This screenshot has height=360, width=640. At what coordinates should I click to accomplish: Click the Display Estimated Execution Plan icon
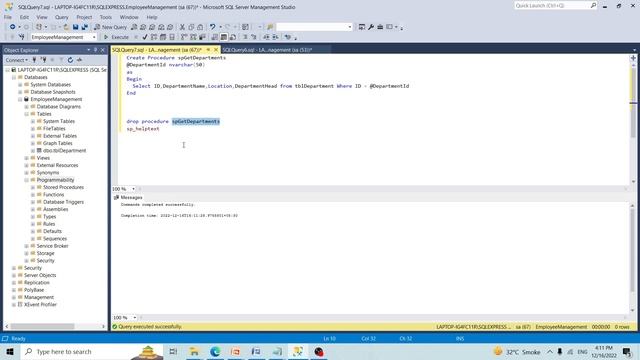click(x=154, y=37)
